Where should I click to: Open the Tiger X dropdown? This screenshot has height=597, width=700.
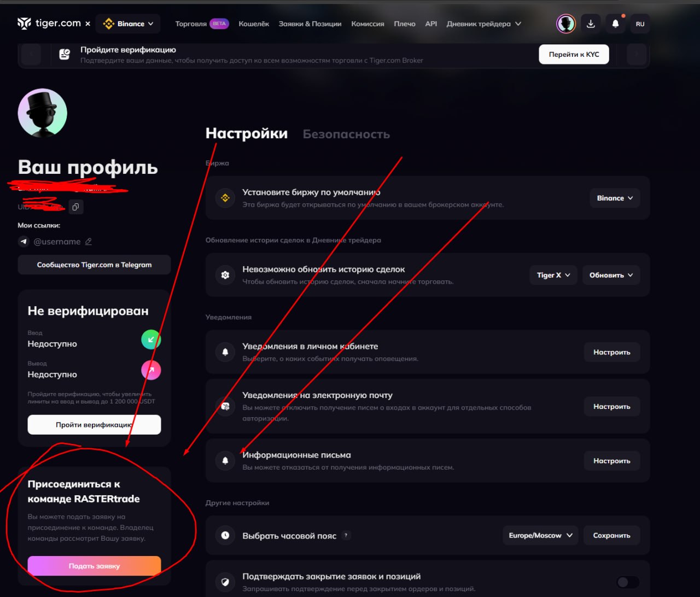point(553,275)
